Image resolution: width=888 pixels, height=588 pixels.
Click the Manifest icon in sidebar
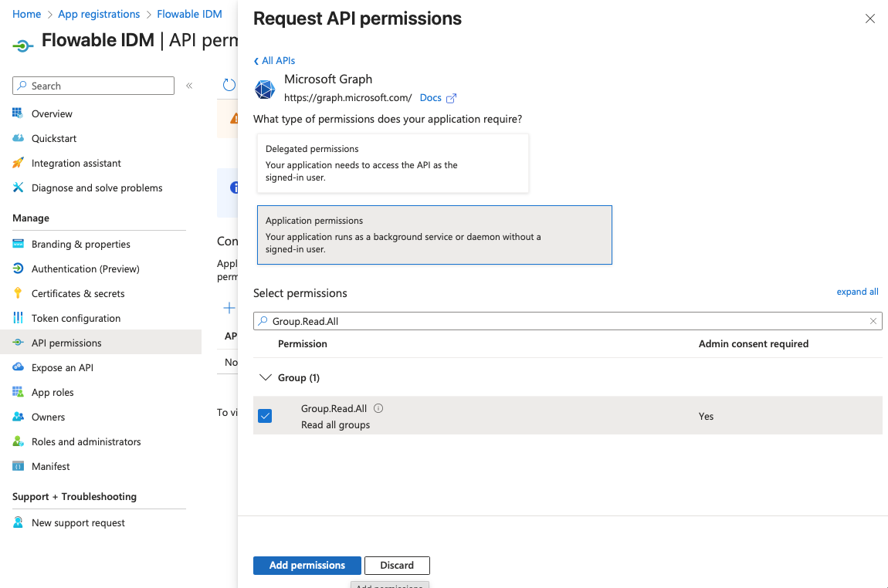click(x=18, y=466)
